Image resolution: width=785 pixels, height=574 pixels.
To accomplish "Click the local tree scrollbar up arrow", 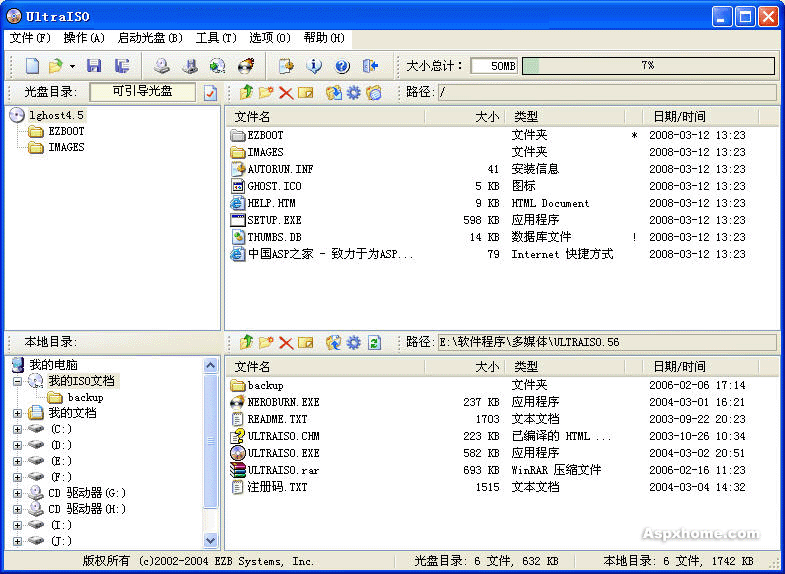I will point(211,365).
